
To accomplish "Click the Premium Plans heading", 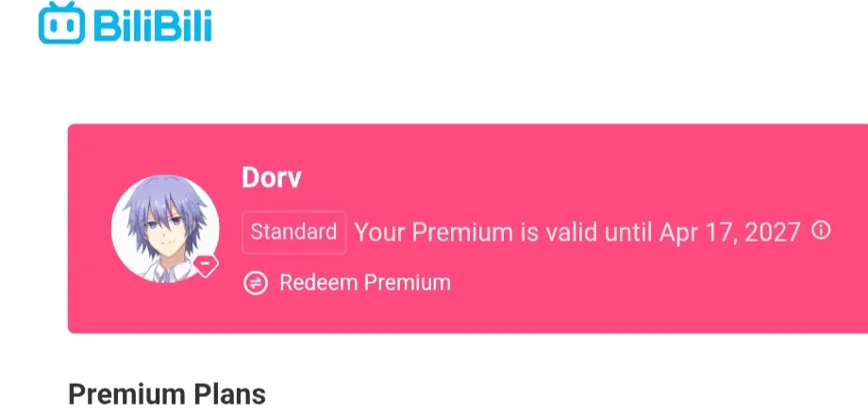I will click(x=167, y=395).
